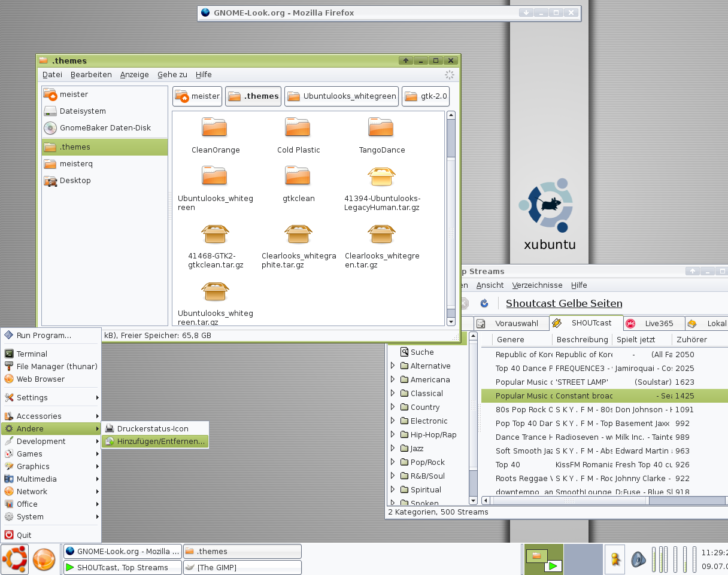The width and height of the screenshot is (728, 575).
Task: Expand the Electronic genre category
Action: [x=393, y=421]
